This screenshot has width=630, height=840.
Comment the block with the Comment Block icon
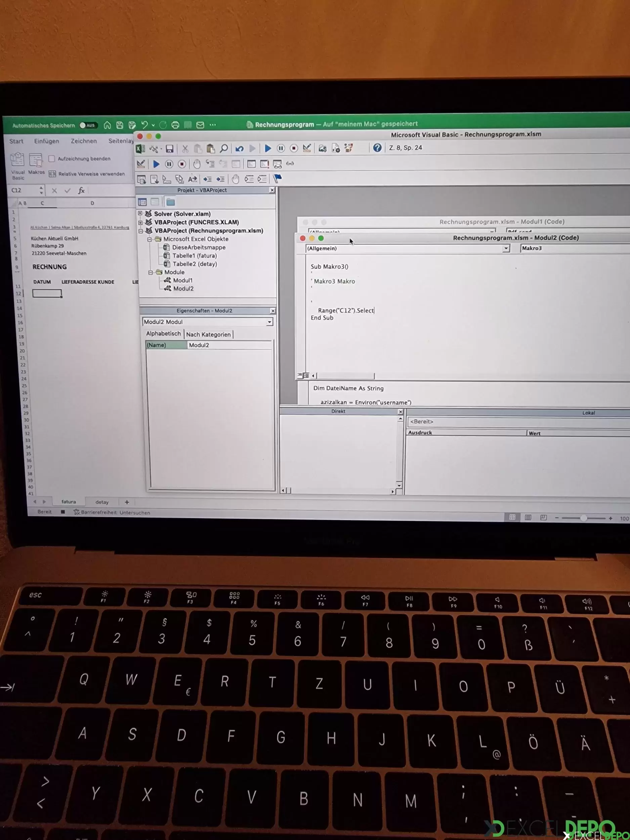pyautogui.click(x=249, y=179)
